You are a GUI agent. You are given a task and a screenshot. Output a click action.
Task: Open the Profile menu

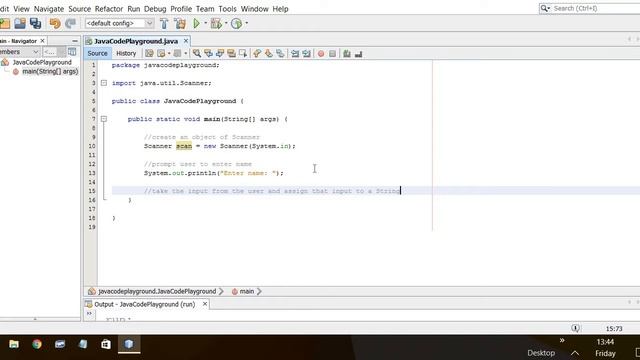tap(181, 9)
